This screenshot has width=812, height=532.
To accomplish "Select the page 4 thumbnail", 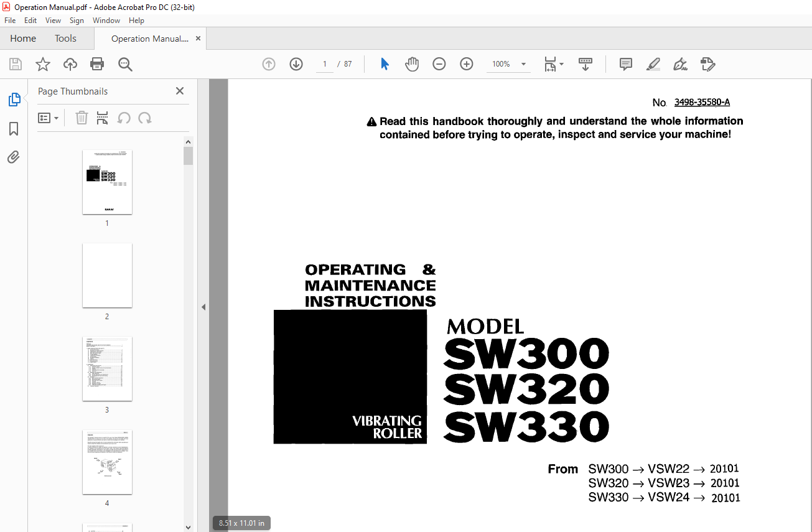I will 107,462.
